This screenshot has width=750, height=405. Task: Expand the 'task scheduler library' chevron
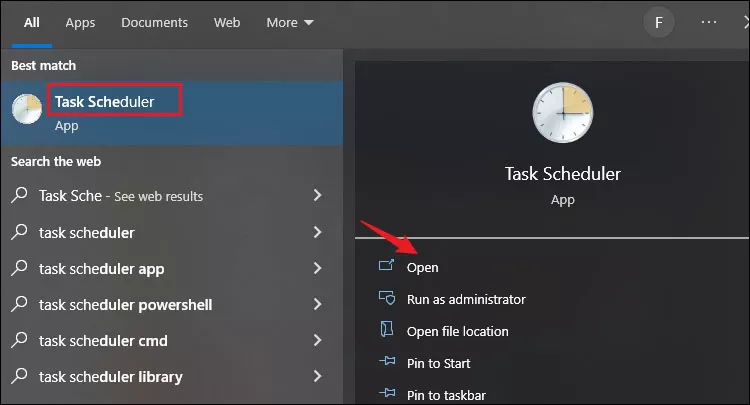[317, 376]
